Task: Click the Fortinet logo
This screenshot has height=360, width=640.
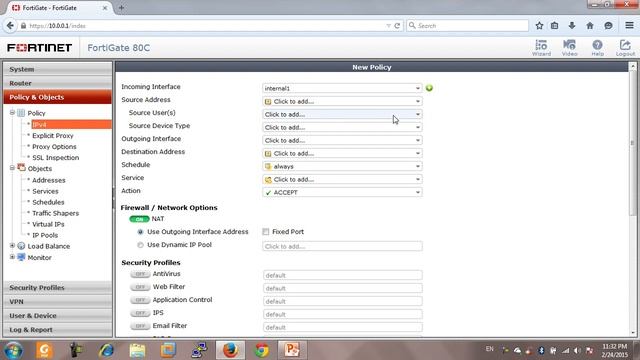Action: click(40, 48)
